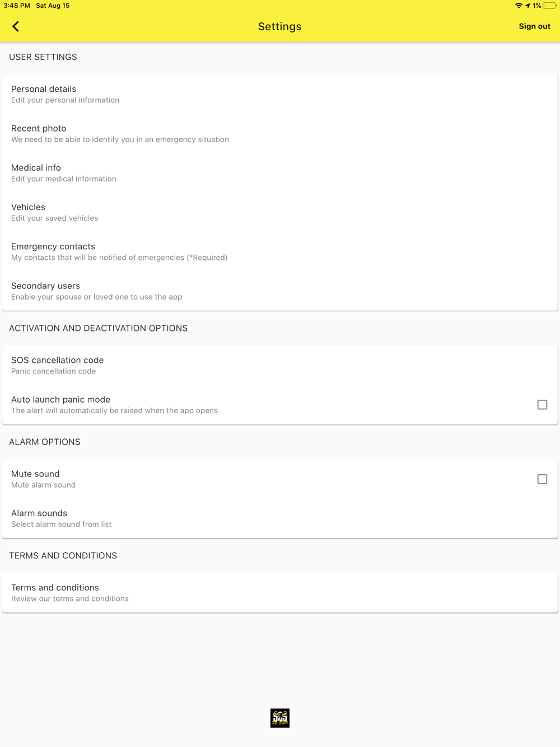Review Terms and conditions
This screenshot has height=747, width=560.
(280, 592)
